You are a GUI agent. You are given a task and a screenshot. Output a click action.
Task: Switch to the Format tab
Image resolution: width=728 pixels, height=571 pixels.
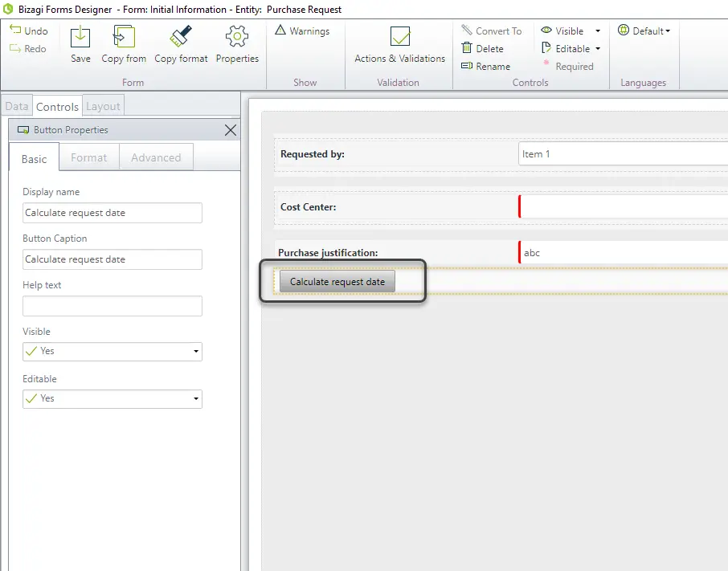tap(88, 157)
